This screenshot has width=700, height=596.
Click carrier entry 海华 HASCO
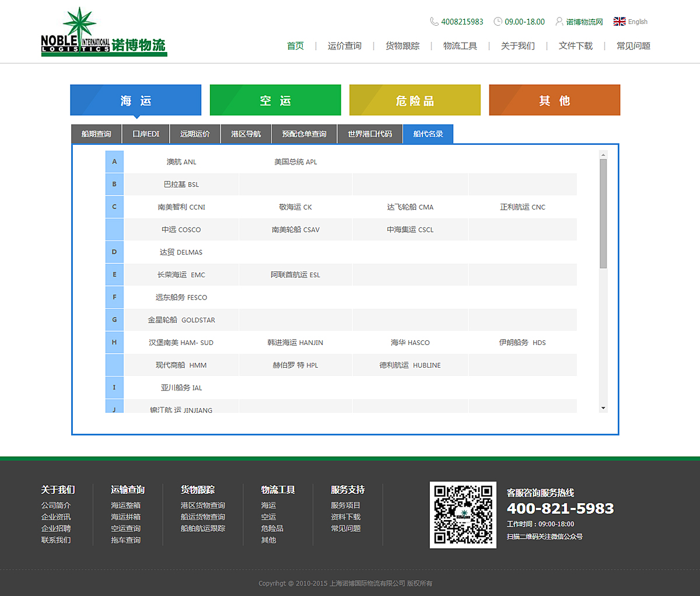point(410,343)
